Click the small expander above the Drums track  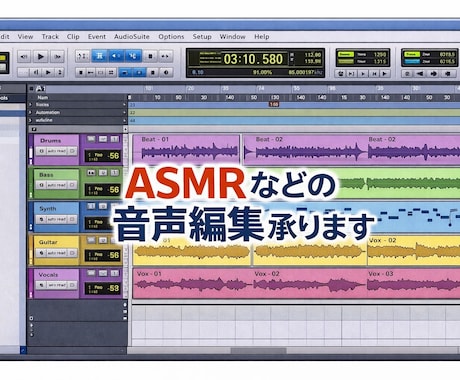click(34, 129)
